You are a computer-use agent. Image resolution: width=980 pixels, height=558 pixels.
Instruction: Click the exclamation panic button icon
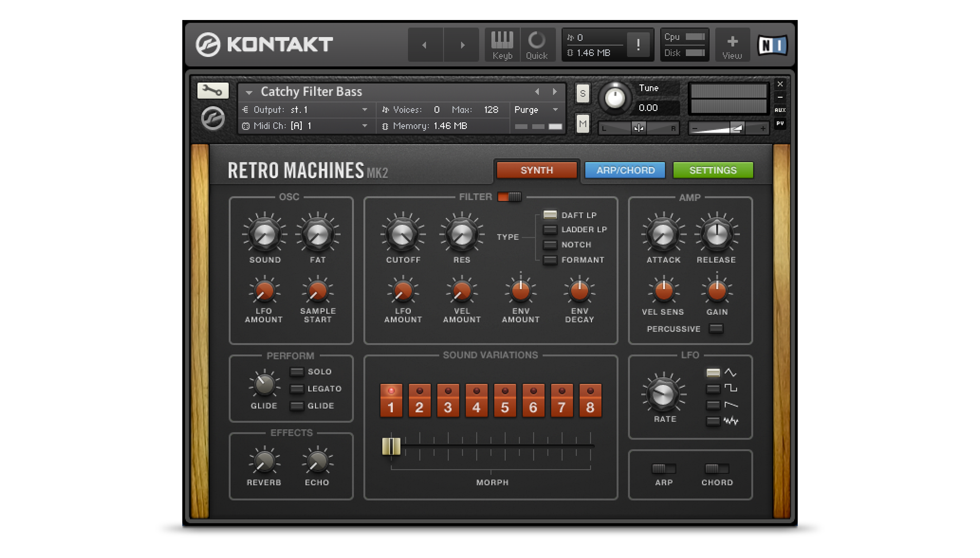(638, 45)
